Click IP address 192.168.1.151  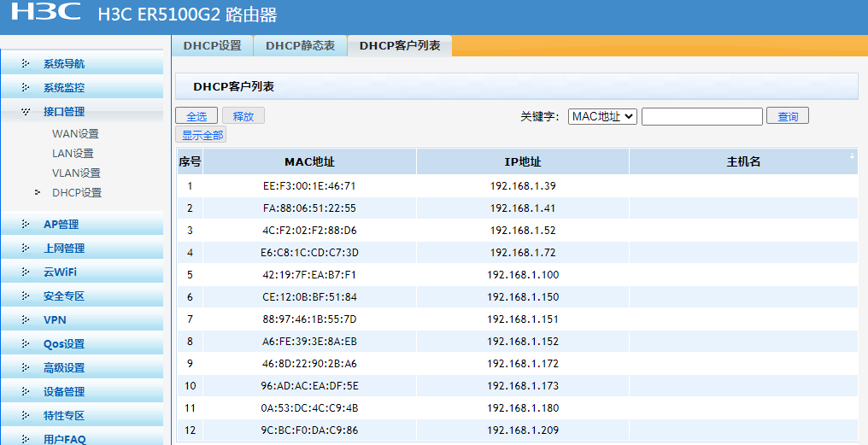(523, 319)
